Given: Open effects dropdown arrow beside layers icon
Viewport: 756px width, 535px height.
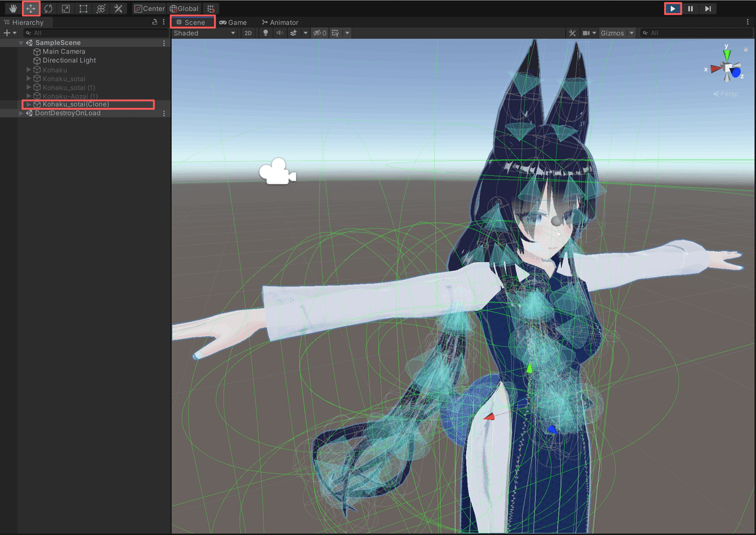Looking at the screenshot, I should coord(305,33).
